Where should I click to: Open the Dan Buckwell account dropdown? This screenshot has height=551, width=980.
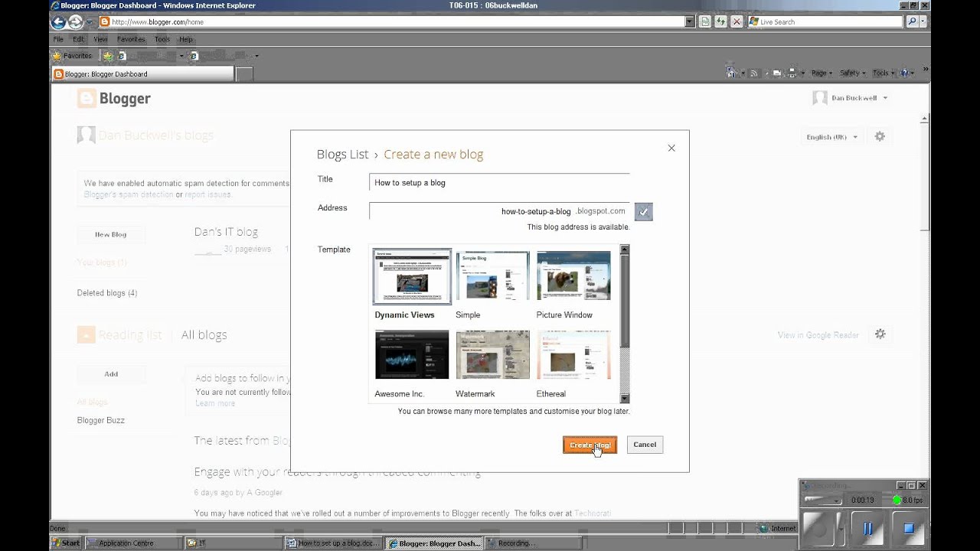(x=851, y=98)
